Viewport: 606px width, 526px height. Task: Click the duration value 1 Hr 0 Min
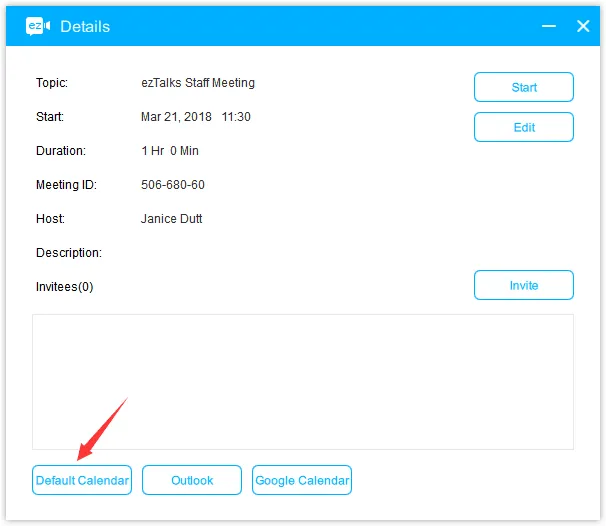(170, 151)
